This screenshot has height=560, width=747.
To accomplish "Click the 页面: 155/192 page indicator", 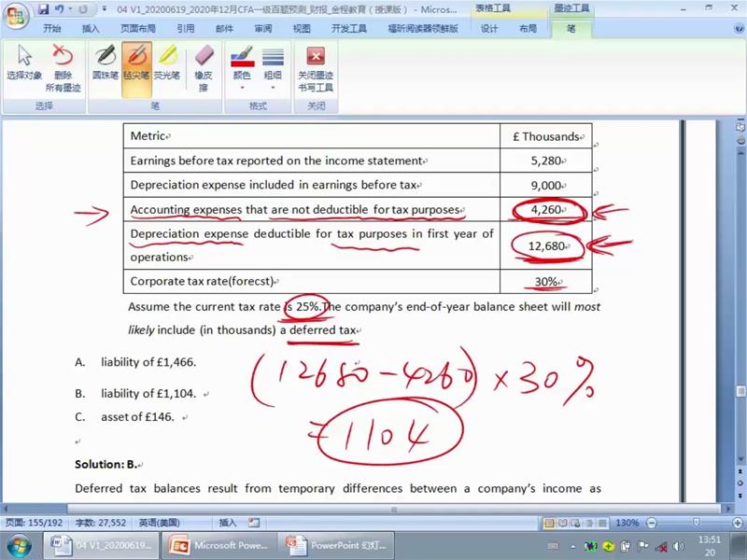I will [34, 523].
